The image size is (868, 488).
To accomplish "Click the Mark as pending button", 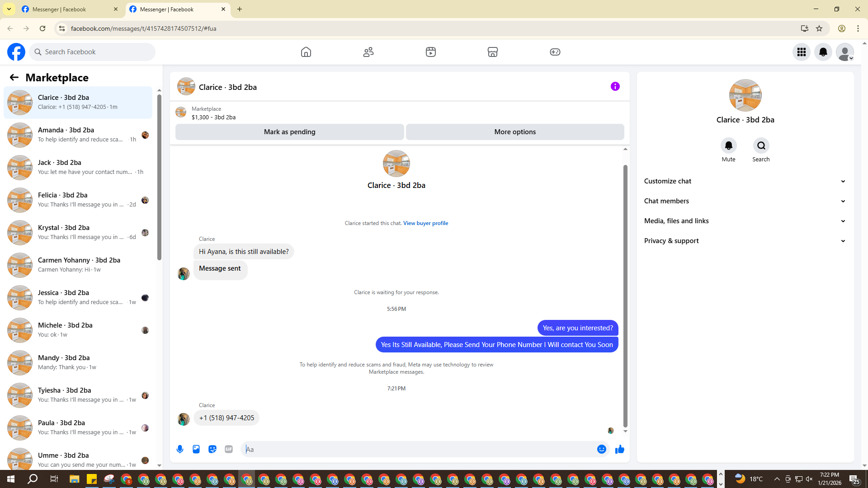I will point(289,132).
